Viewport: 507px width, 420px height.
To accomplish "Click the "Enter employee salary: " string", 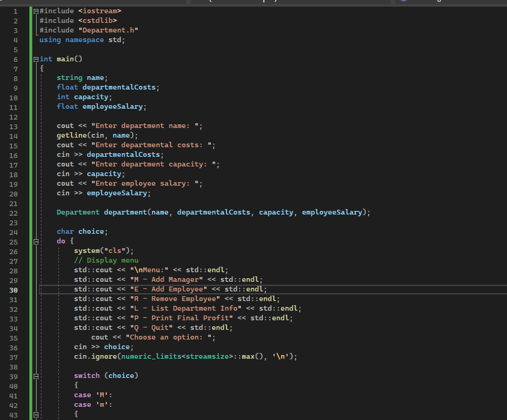I will 145,183.
